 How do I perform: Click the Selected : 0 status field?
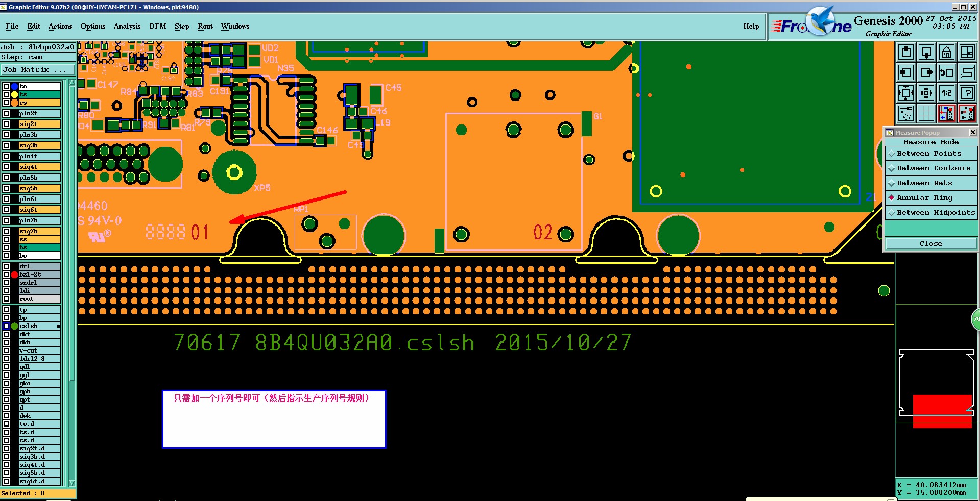38,493
